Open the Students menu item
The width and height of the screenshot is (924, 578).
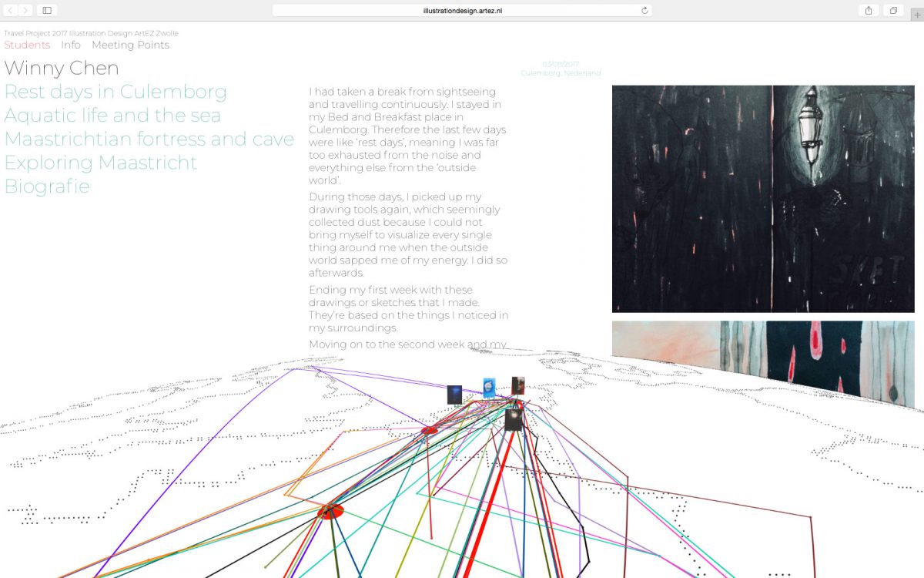click(27, 45)
